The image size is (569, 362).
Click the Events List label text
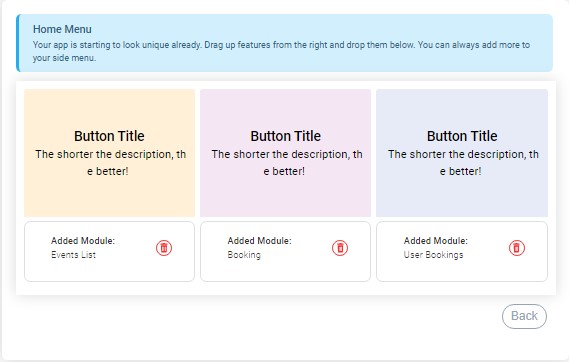(73, 255)
